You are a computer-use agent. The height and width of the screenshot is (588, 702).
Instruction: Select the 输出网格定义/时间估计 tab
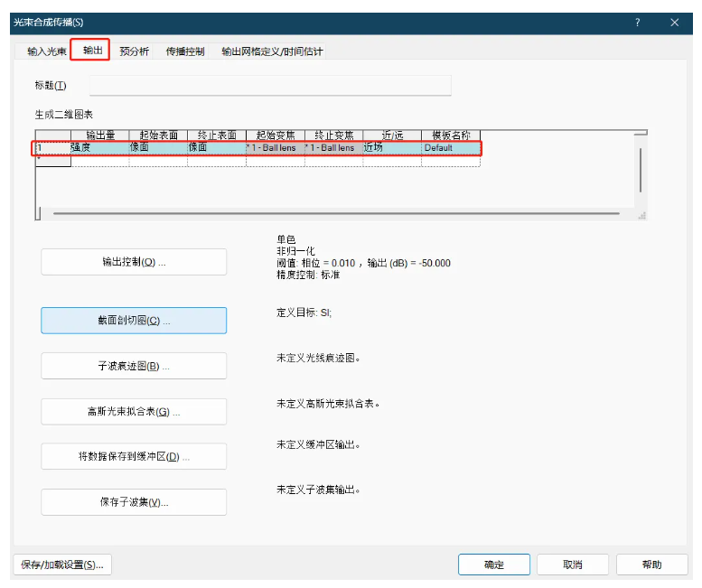(272, 51)
